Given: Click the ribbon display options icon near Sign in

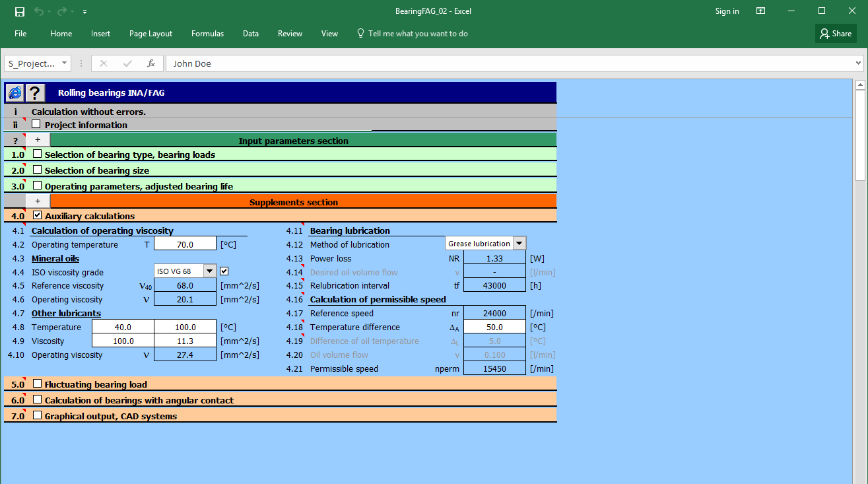Looking at the screenshot, I should pyautogui.click(x=760, y=11).
